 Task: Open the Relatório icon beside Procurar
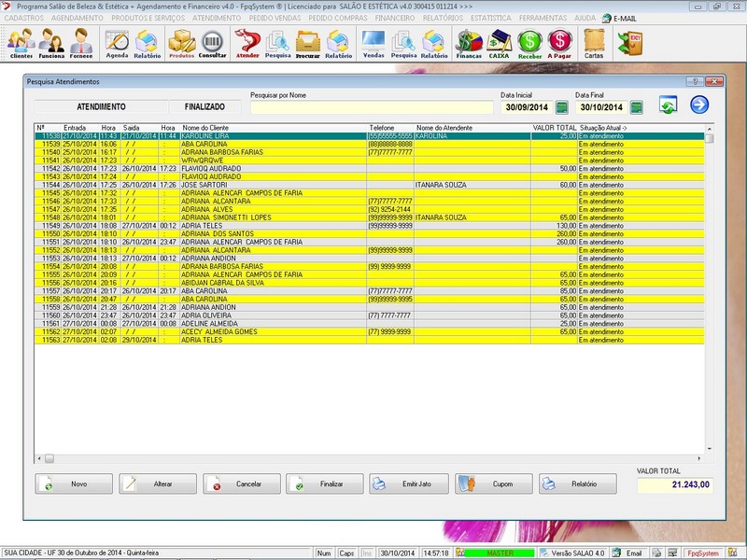tap(339, 43)
